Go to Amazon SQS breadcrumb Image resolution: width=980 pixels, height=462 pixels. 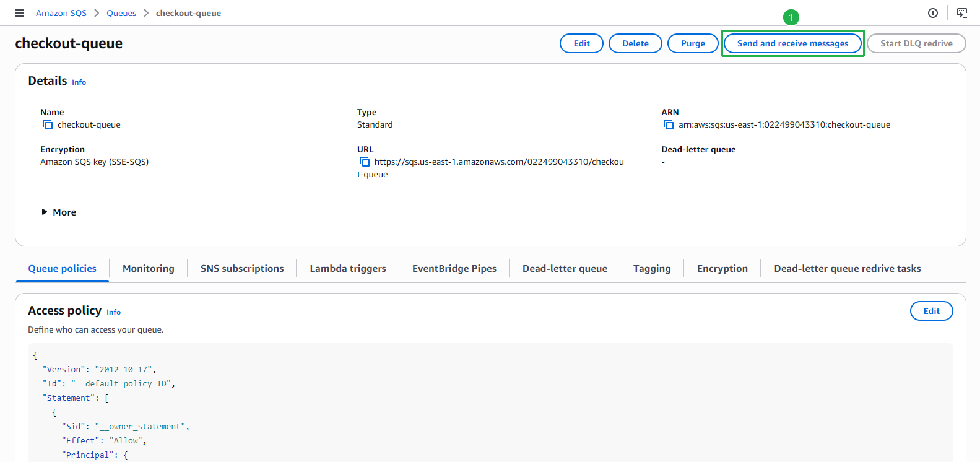[x=61, y=13]
